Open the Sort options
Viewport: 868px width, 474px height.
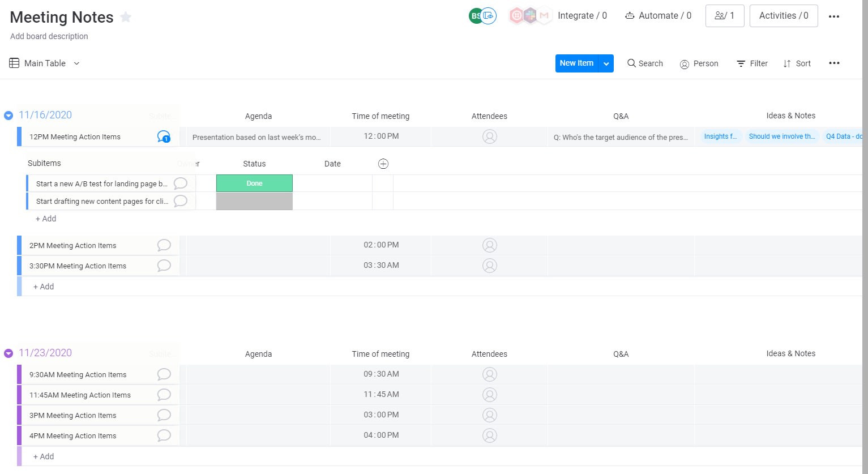[x=797, y=63]
